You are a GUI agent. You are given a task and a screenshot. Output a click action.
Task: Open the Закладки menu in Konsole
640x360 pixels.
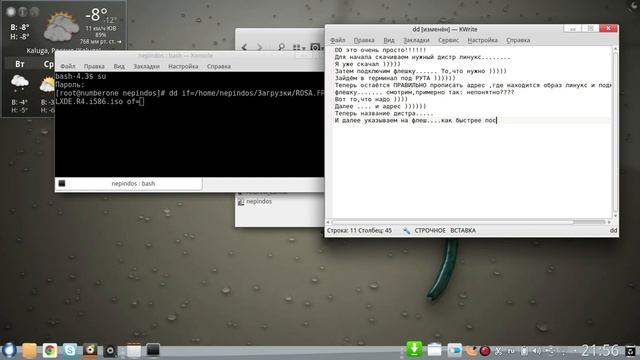tap(146, 66)
